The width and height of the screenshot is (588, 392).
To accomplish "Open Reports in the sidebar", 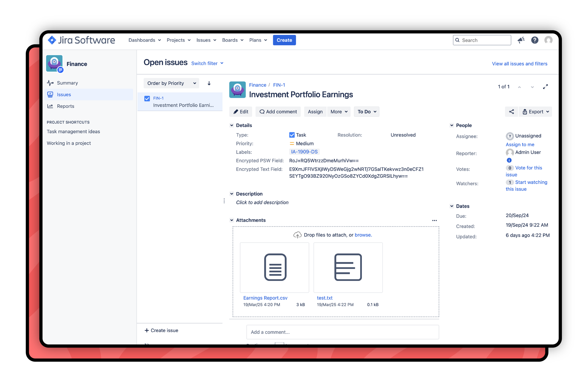I will [x=65, y=106].
